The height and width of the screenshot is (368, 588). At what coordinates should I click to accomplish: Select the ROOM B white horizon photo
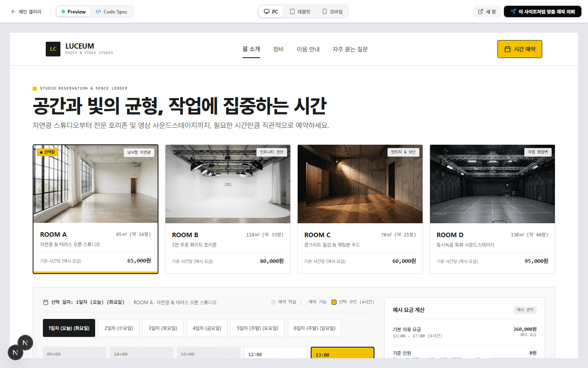click(228, 184)
